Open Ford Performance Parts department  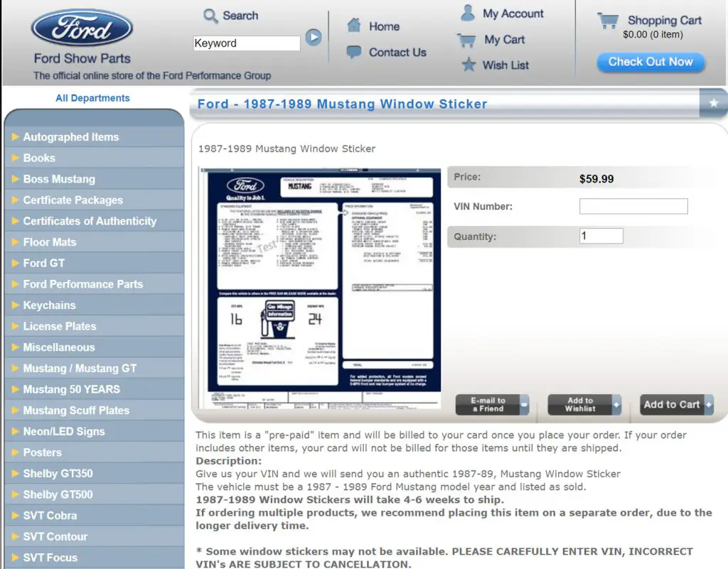tap(83, 284)
